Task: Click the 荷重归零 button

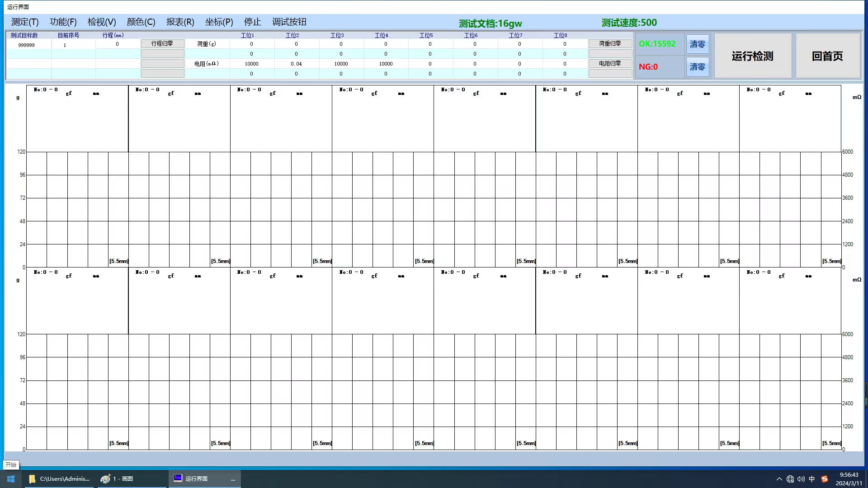Action: pyautogui.click(x=610, y=43)
